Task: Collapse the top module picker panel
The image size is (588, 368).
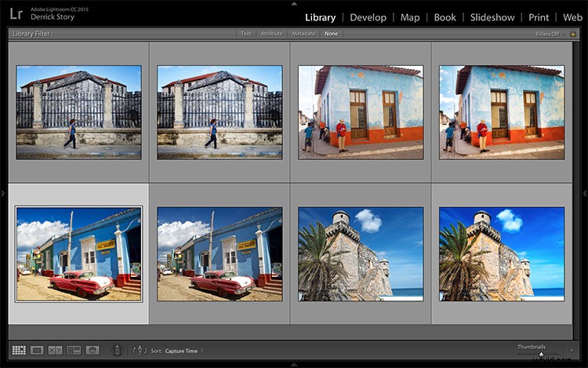Action: [x=294, y=3]
